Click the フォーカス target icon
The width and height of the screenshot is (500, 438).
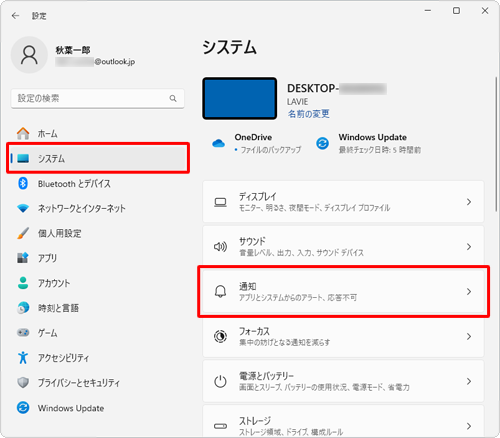tap(220, 336)
